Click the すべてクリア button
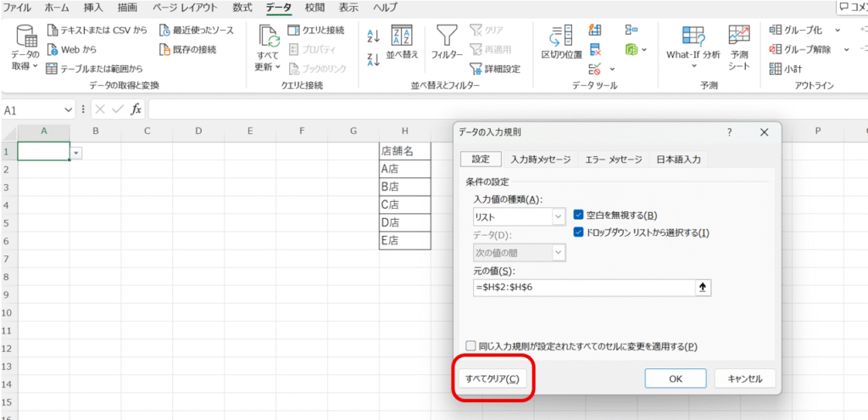 (492, 379)
